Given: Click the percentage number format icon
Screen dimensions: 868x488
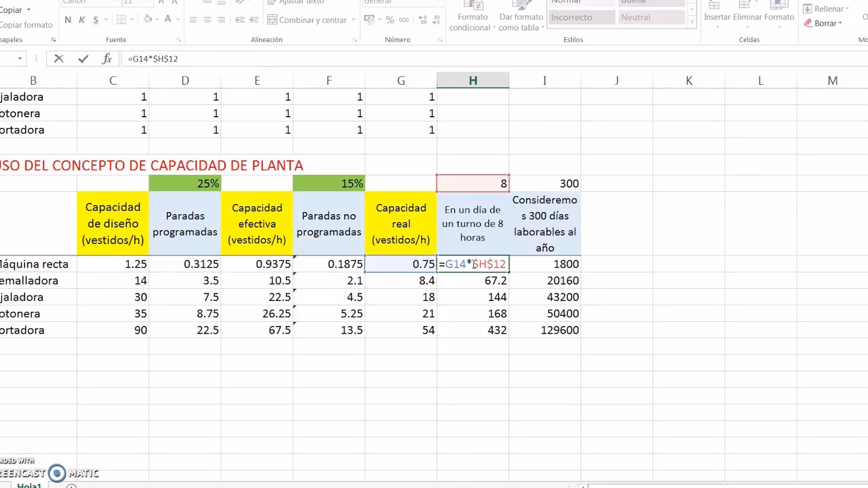Looking at the screenshot, I should (389, 18).
